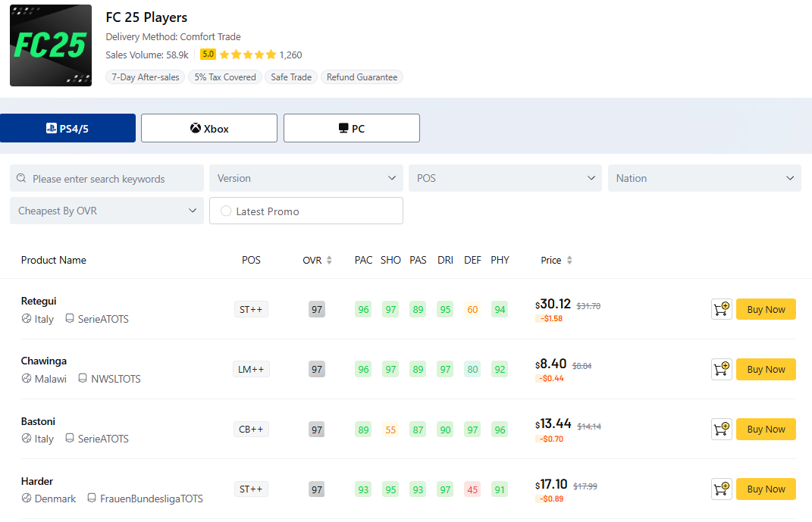812x522 pixels.
Task: Sort by Price using sort arrows
Action: coord(569,260)
